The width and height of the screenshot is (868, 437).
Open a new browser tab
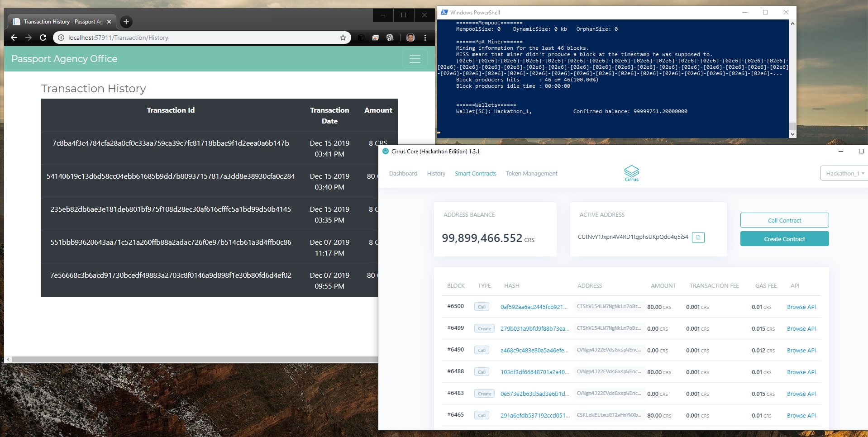[126, 21]
